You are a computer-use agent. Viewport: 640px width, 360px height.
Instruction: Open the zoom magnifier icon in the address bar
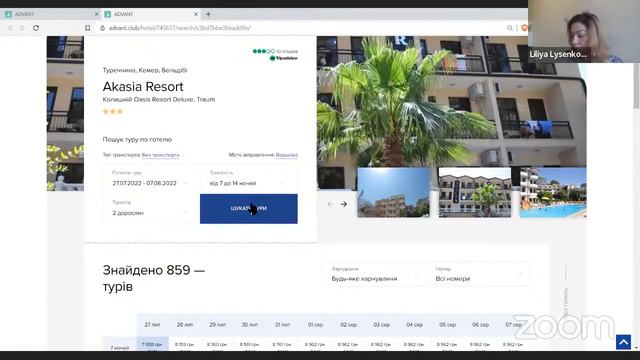click(x=510, y=28)
